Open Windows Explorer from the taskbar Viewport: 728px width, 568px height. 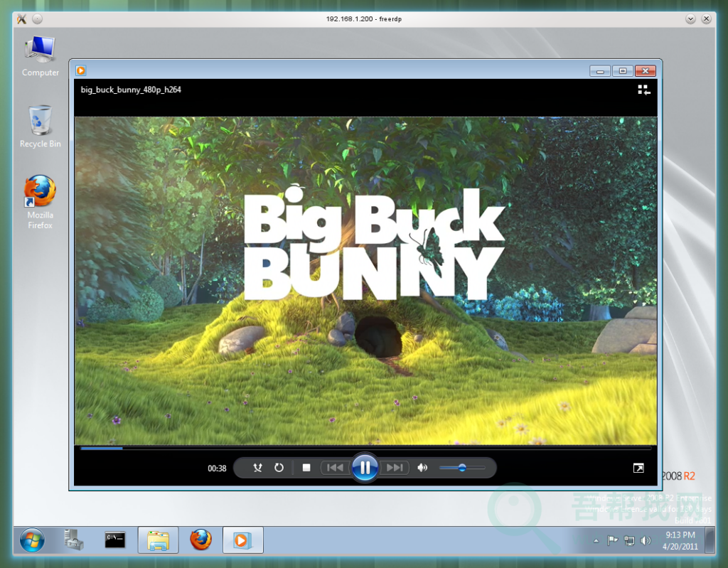158,540
